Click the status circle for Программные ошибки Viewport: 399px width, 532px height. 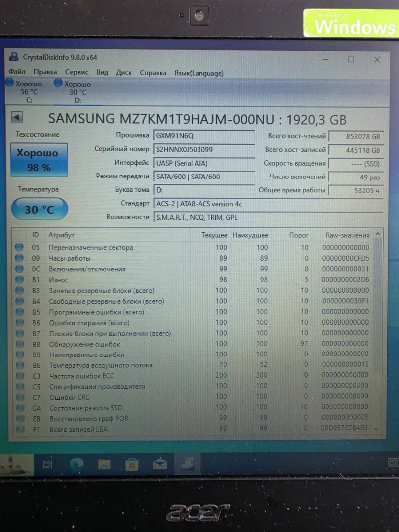20,312
